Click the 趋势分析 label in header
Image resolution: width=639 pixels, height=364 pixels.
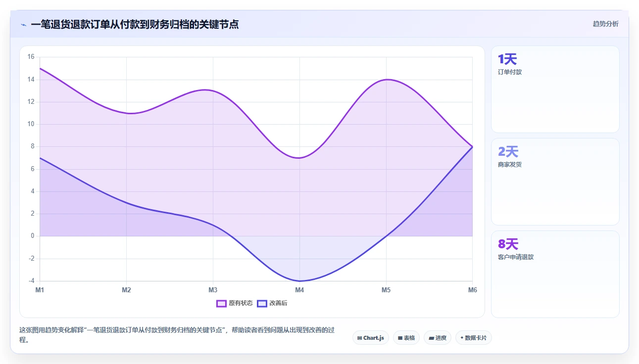(605, 24)
